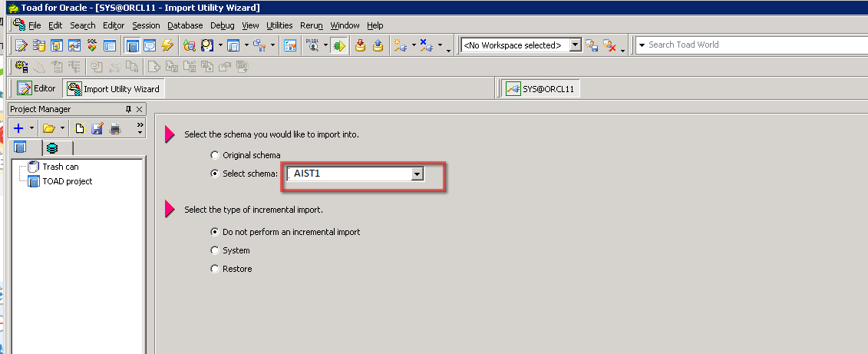Click the lightning bolt icon in toolbar

pos(167,45)
